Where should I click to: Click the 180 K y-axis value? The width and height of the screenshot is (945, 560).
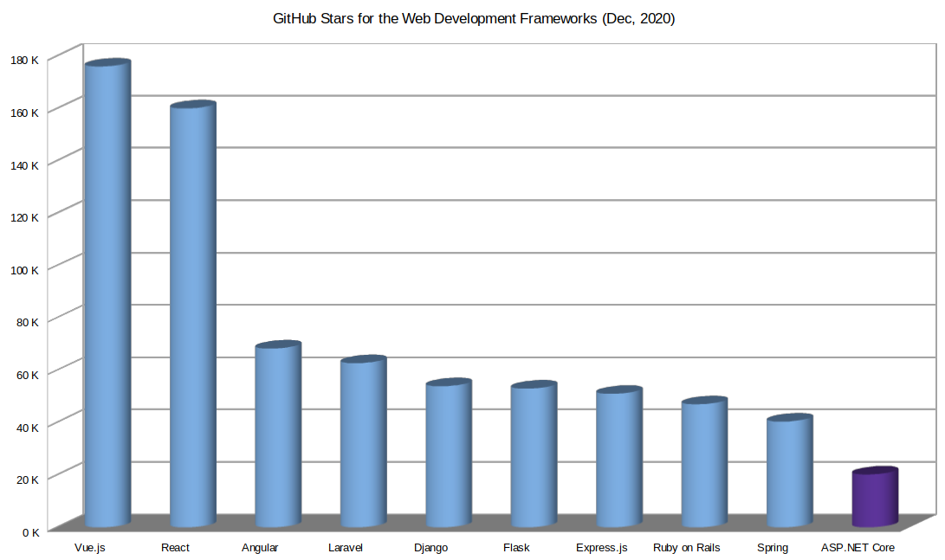coord(25,61)
